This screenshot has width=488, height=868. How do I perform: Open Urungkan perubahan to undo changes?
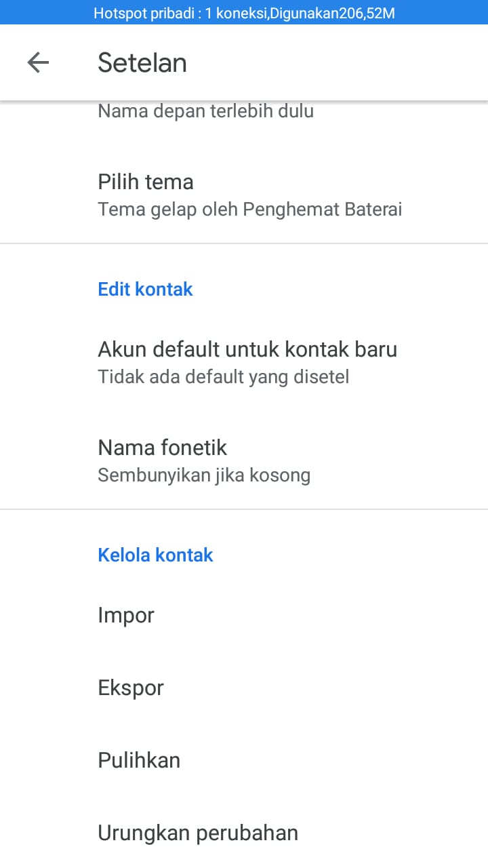(244, 833)
